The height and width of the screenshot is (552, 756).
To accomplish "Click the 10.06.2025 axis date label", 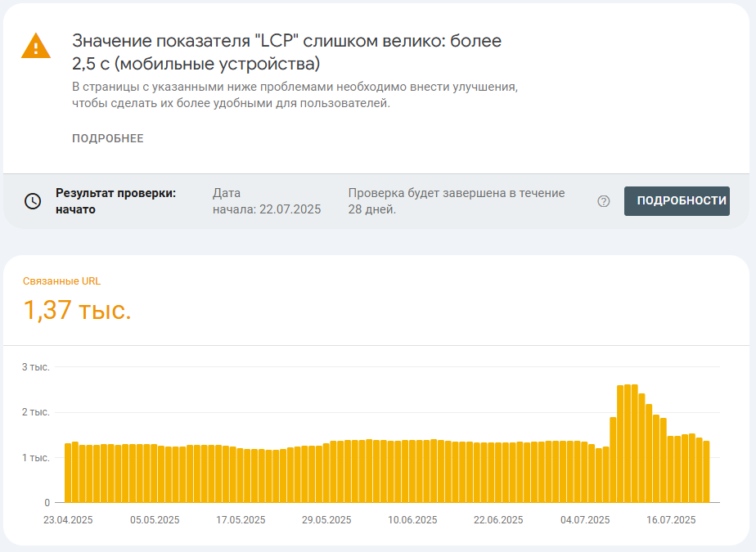I will 412,520.
